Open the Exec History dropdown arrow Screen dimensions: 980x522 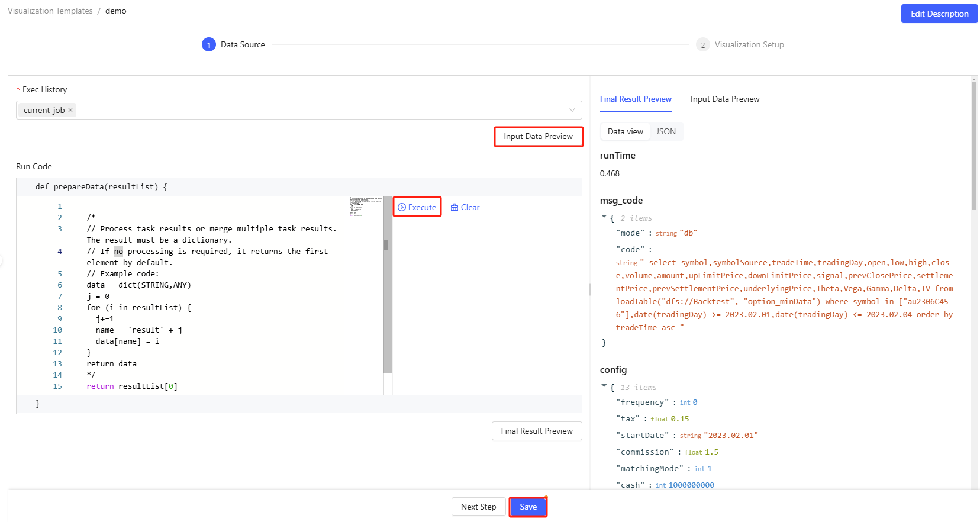click(572, 110)
